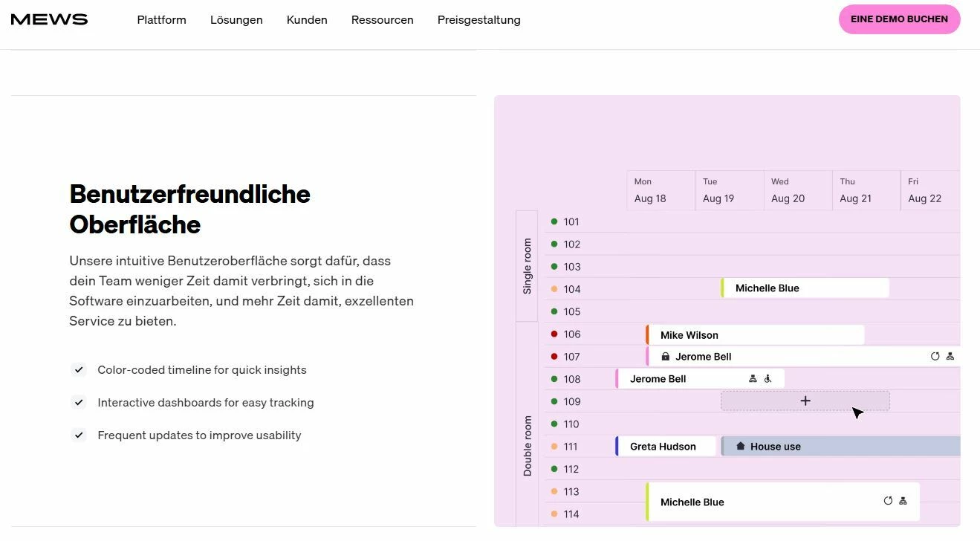Click the lock icon on room 107 booking

(666, 357)
